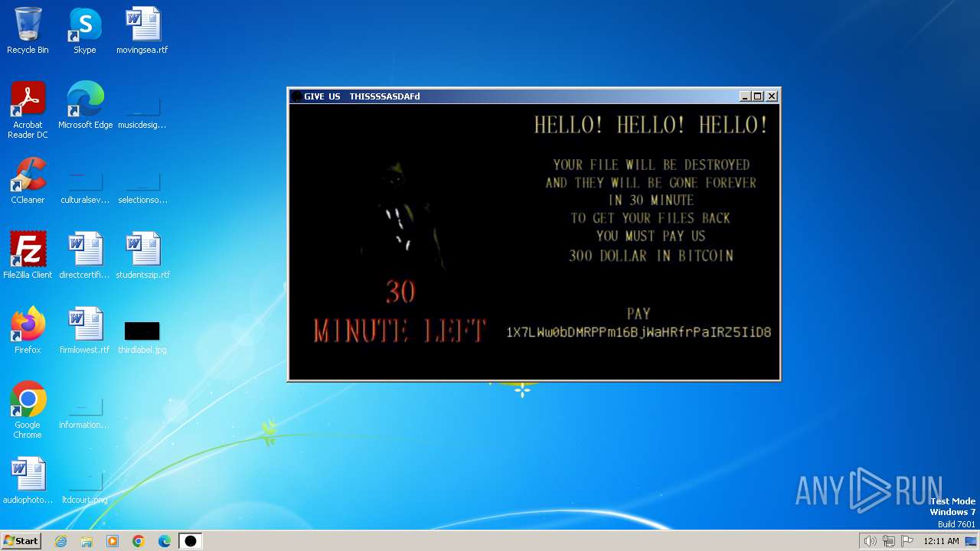The image size is (980, 551).
Task: Click the bitcoin address text
Action: pyautogui.click(x=639, y=332)
